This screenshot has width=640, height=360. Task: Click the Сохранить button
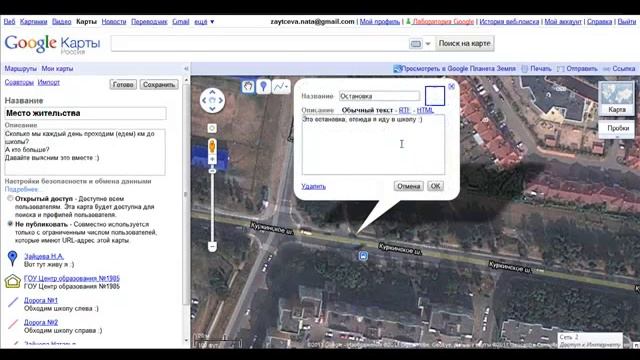click(x=159, y=84)
